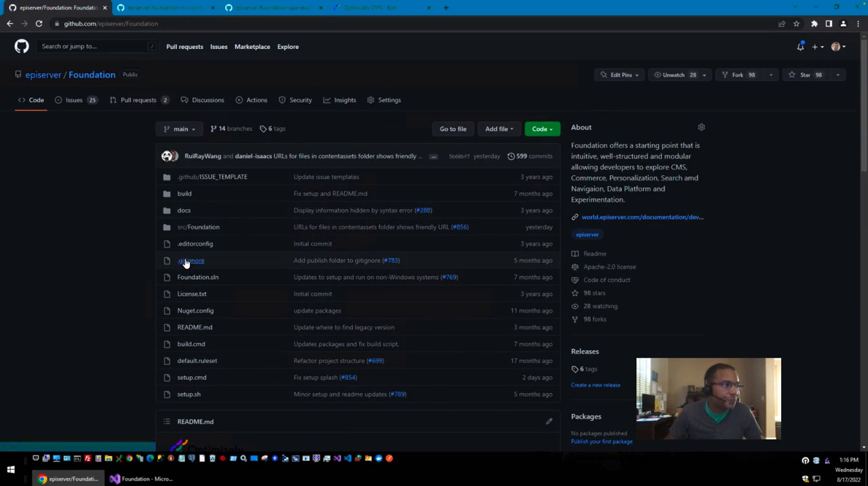Expand Add file dropdown
The height and width of the screenshot is (486, 868).
[x=498, y=129]
